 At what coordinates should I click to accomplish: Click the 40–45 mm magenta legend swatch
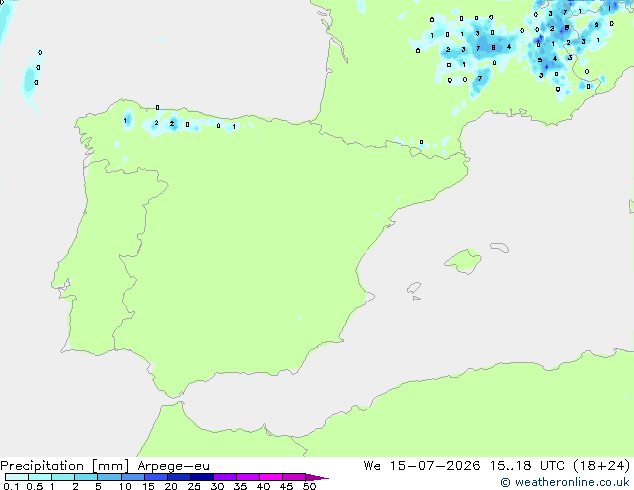coord(271,477)
